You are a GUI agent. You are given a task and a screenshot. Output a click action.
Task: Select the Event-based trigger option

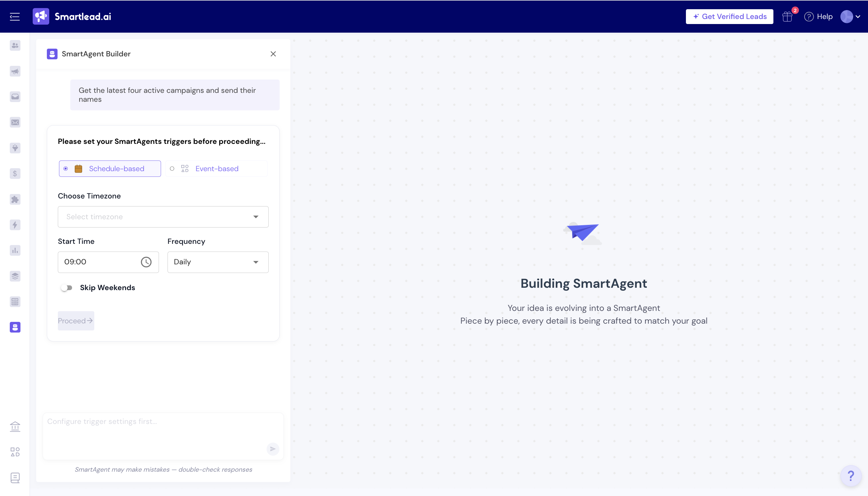(x=216, y=168)
